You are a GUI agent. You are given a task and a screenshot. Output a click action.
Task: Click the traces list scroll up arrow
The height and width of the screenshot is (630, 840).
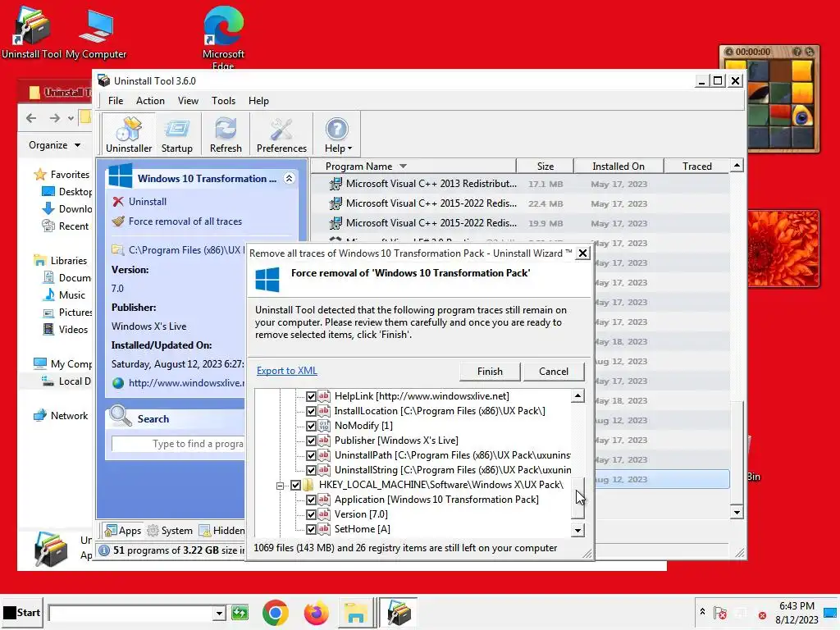tap(577, 396)
